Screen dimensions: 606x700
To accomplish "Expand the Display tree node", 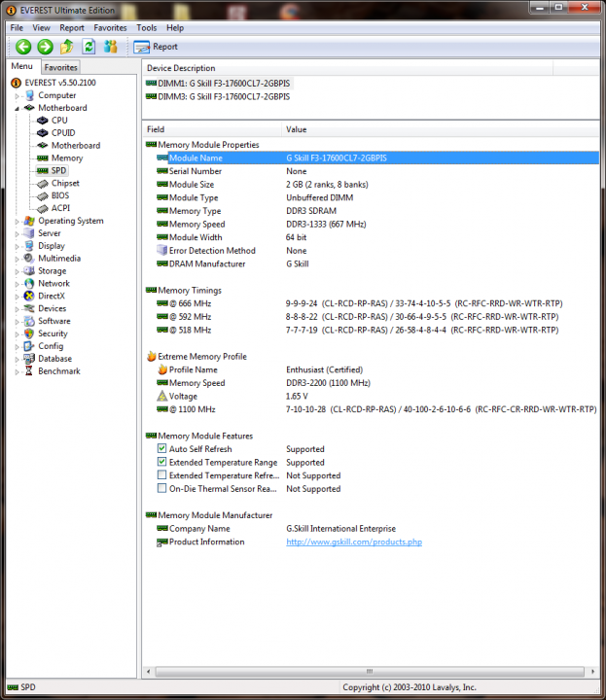I will (x=17, y=246).
